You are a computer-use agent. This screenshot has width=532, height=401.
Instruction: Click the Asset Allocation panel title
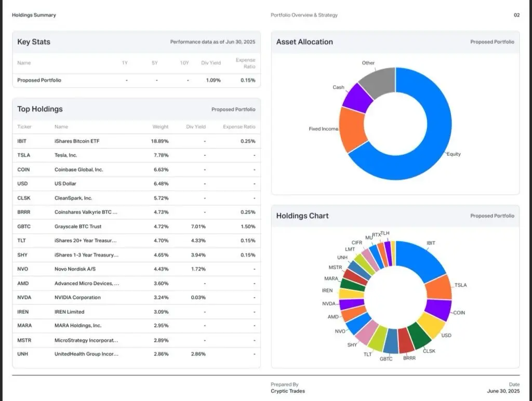click(x=304, y=42)
